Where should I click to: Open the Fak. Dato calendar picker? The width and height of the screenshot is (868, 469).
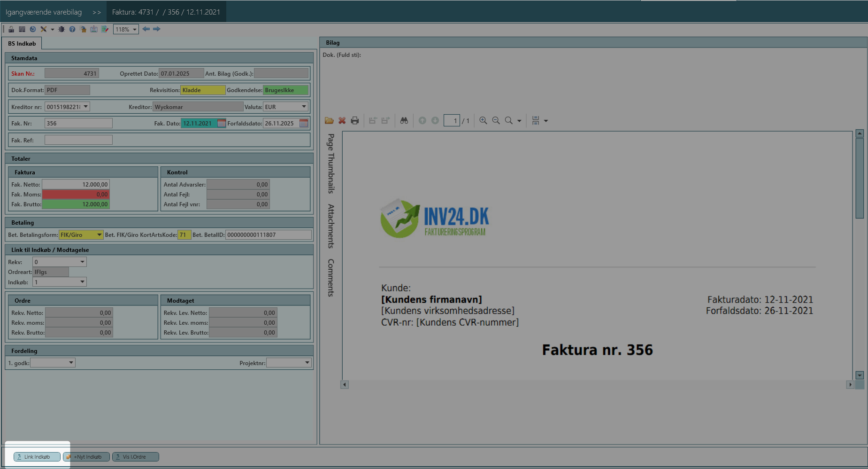pyautogui.click(x=222, y=123)
